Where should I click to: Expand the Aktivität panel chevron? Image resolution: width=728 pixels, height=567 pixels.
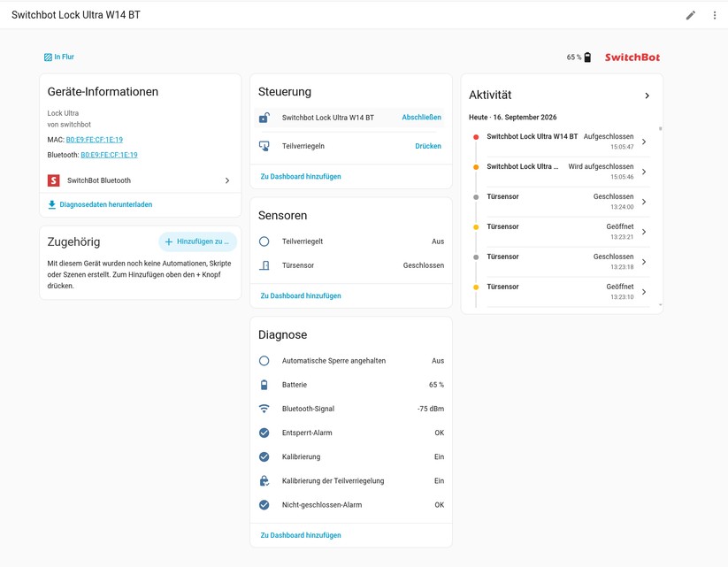tap(647, 96)
